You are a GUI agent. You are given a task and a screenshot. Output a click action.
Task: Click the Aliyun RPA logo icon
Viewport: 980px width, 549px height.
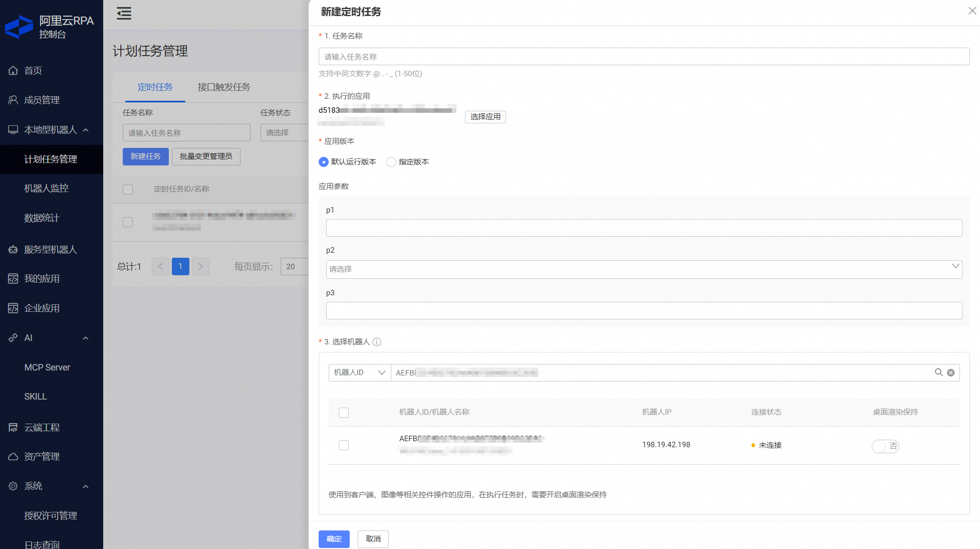coord(19,27)
